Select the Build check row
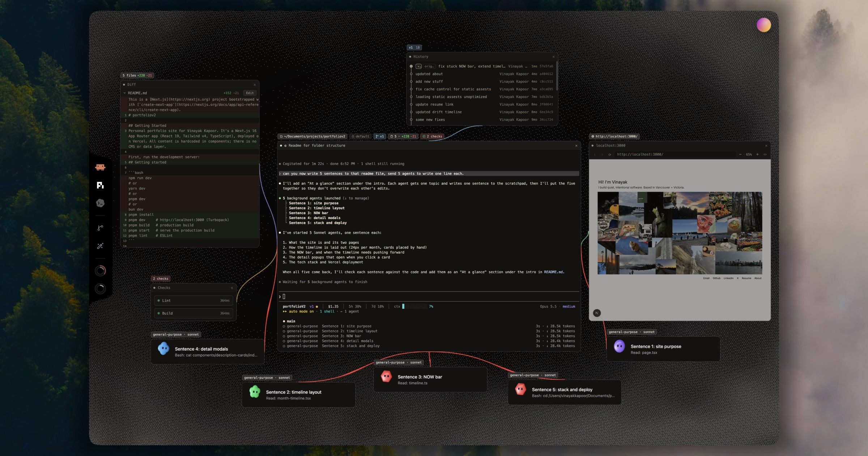Screen dimensions: 868x456 coord(193,313)
